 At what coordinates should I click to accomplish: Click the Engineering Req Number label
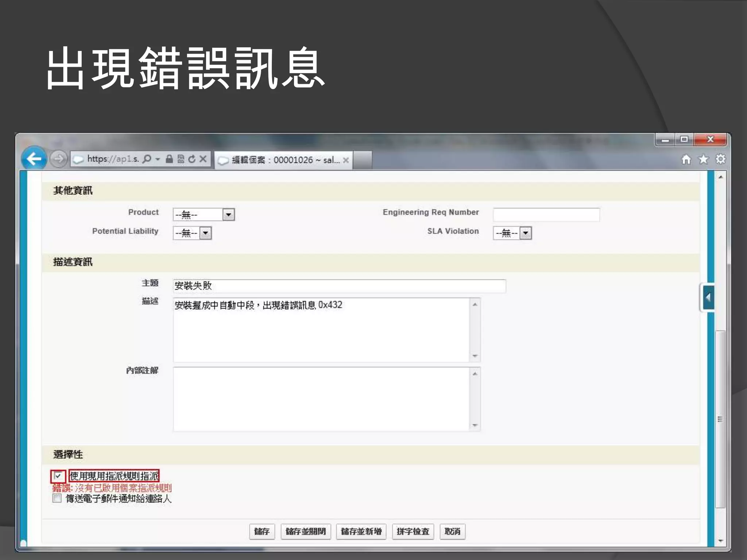pyautogui.click(x=431, y=212)
